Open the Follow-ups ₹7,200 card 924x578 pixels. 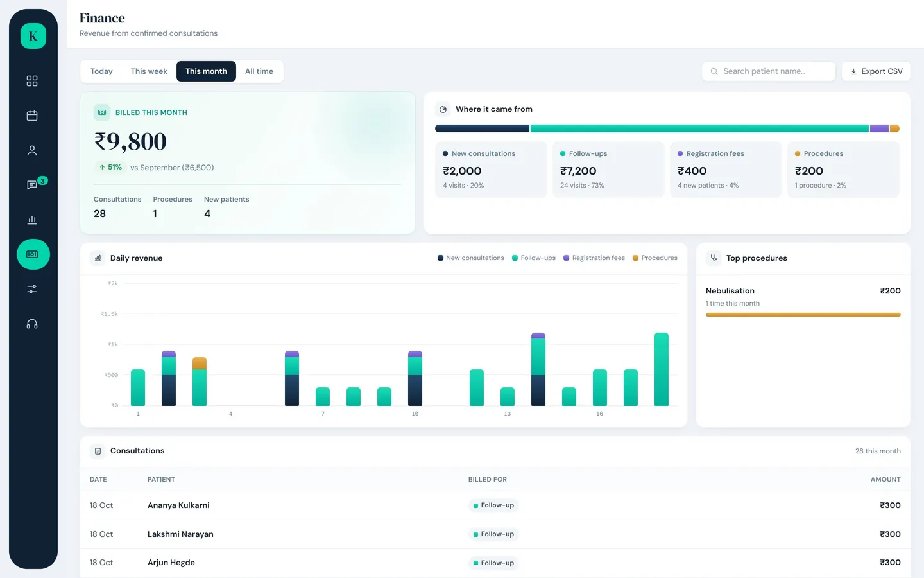(x=608, y=170)
